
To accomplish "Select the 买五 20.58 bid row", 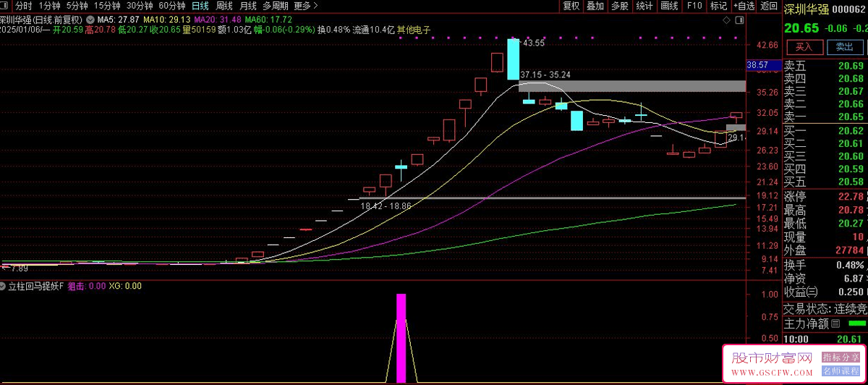I will [x=825, y=182].
